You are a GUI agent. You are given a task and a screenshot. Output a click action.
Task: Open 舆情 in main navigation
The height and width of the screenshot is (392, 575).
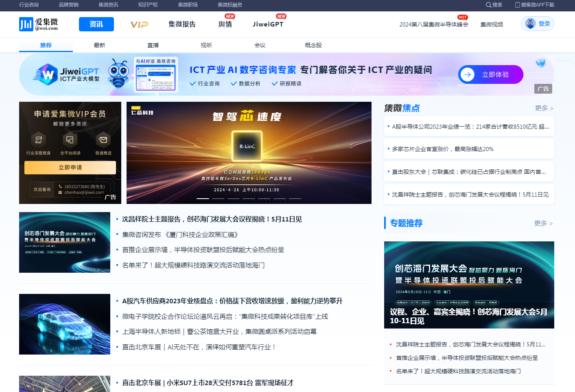click(x=225, y=24)
